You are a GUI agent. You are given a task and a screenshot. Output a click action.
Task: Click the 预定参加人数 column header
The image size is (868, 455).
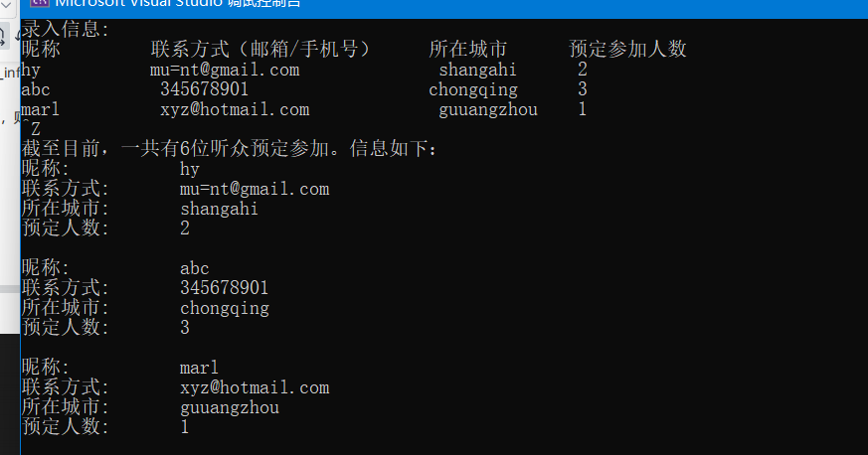pos(627,50)
